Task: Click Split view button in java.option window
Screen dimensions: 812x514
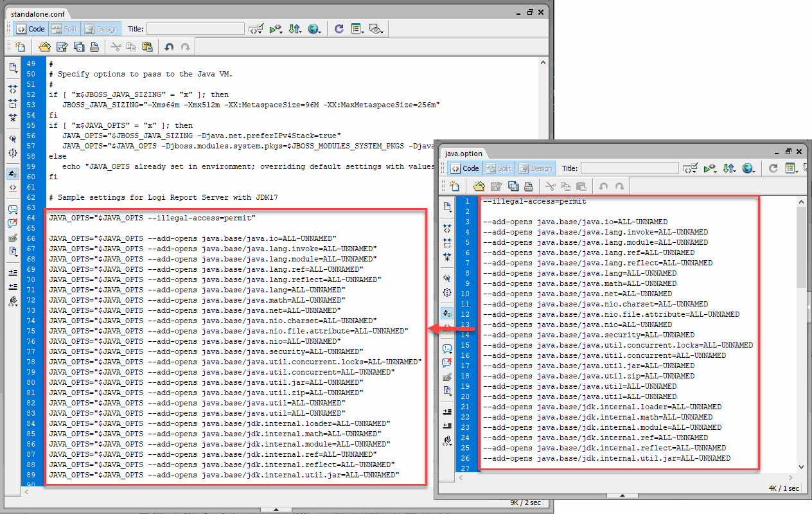Action: click(499, 168)
